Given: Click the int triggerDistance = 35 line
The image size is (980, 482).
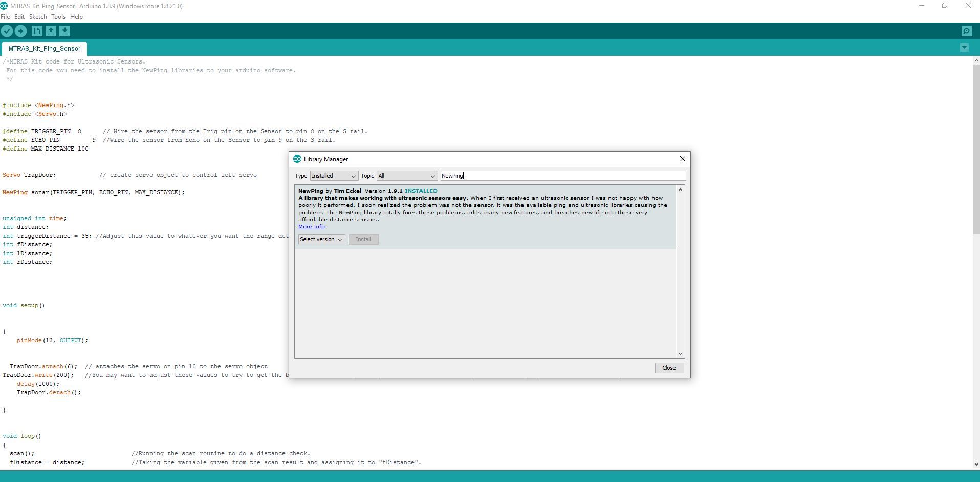Looking at the screenshot, I should tap(146, 236).
